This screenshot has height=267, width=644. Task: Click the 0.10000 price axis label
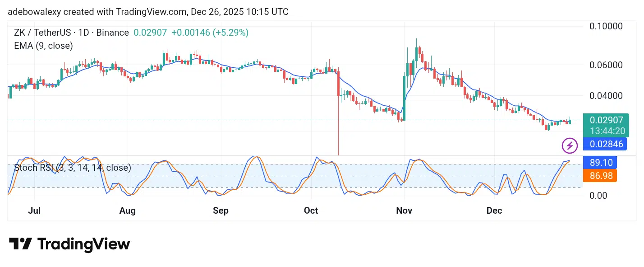(x=607, y=26)
